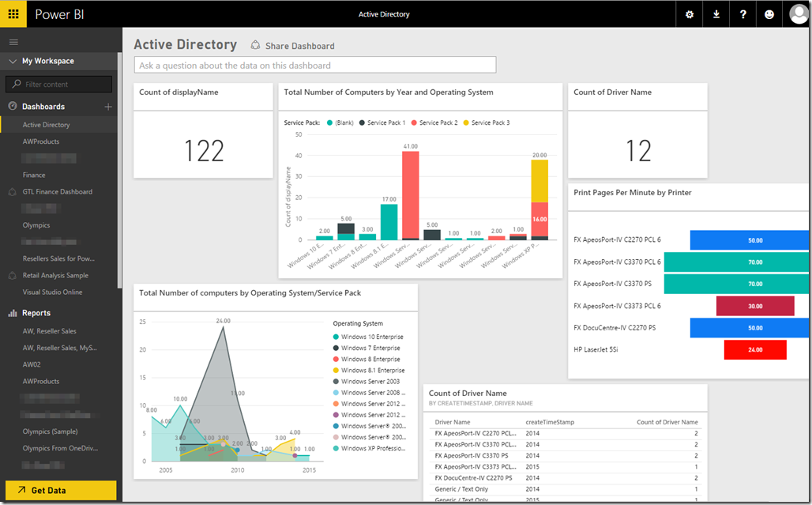Click the plus icon next to Dashboards

click(x=108, y=107)
